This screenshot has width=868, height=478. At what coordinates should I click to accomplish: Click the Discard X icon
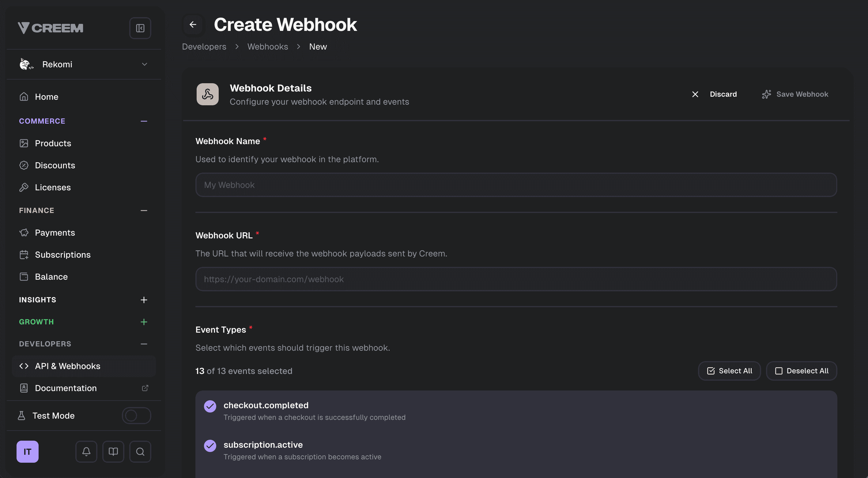(x=695, y=94)
